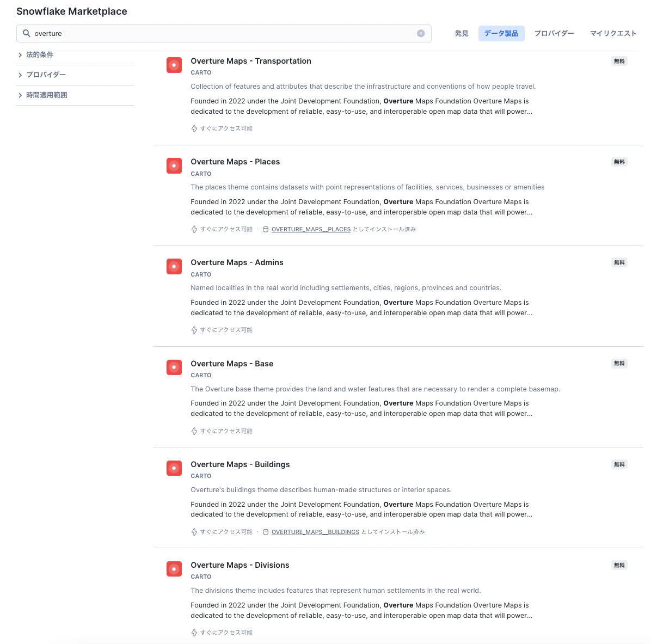The height and width of the screenshot is (644, 651).
Task: Click 無料 badge on Places listing
Action: click(x=619, y=162)
